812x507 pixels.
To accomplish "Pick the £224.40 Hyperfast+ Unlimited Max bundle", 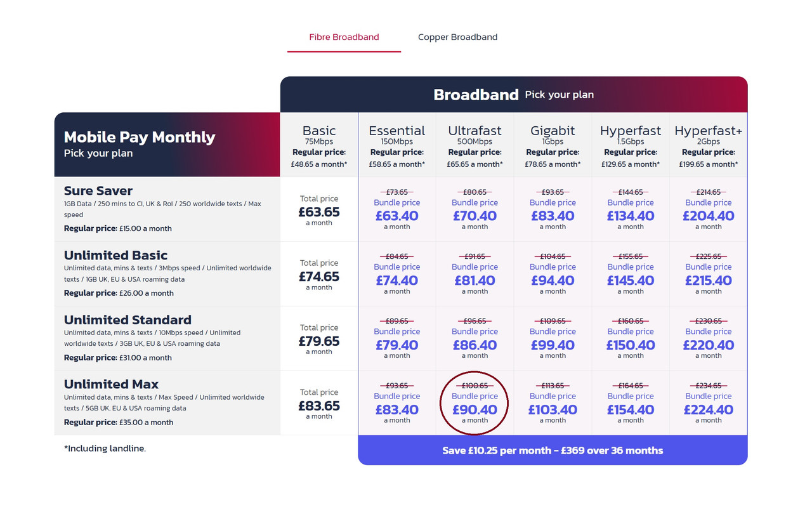I will (x=708, y=409).
